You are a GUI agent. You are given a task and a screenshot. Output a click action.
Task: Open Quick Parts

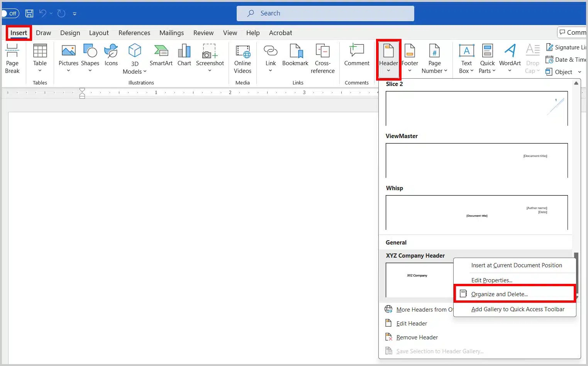[487, 59]
